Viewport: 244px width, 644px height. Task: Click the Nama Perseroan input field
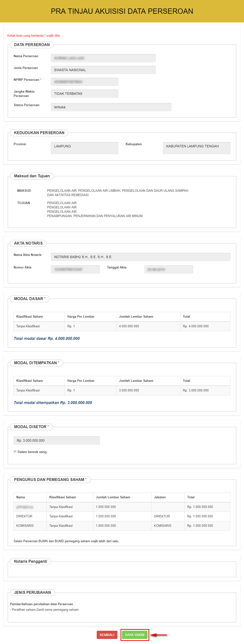click(x=103, y=58)
